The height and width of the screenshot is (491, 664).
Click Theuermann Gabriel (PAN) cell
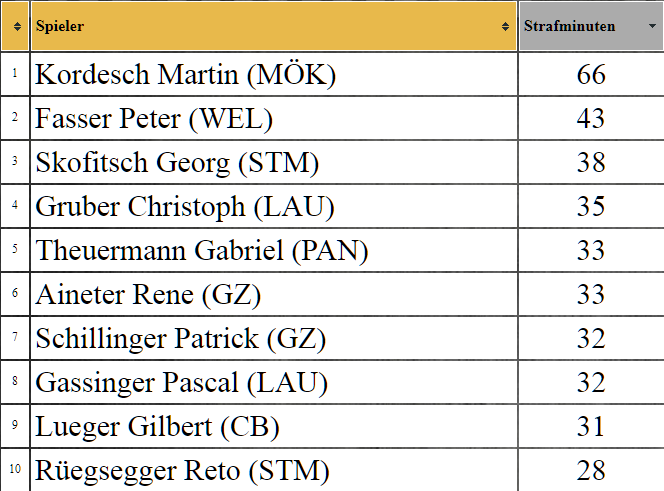click(274, 251)
